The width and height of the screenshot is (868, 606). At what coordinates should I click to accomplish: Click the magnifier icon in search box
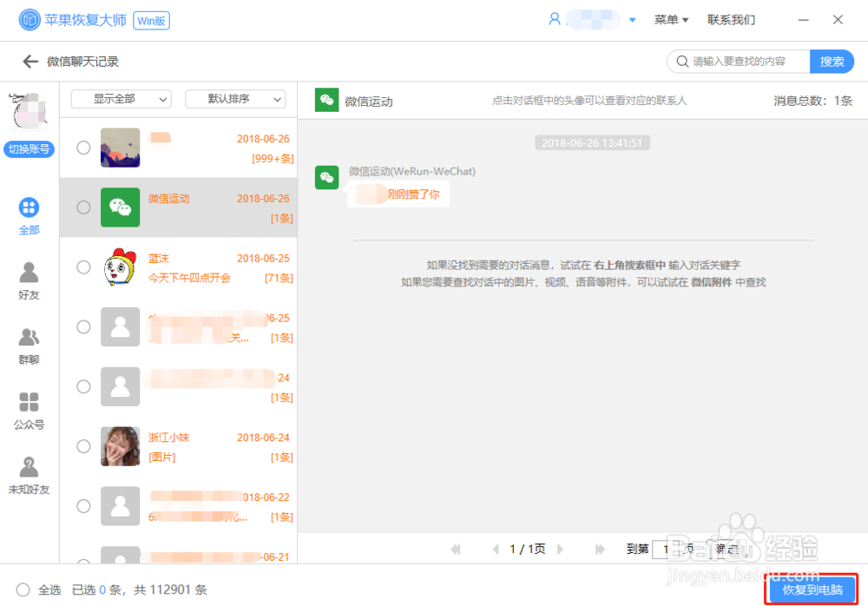tap(682, 62)
